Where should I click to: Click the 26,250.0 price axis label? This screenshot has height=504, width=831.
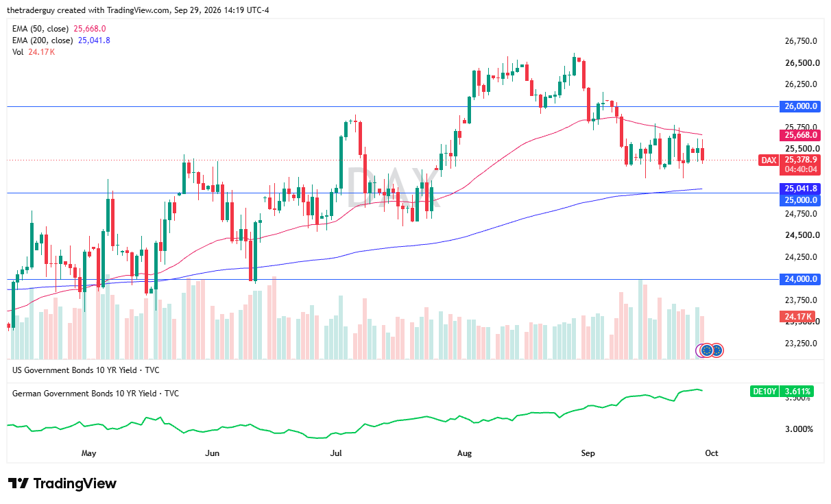pos(801,84)
